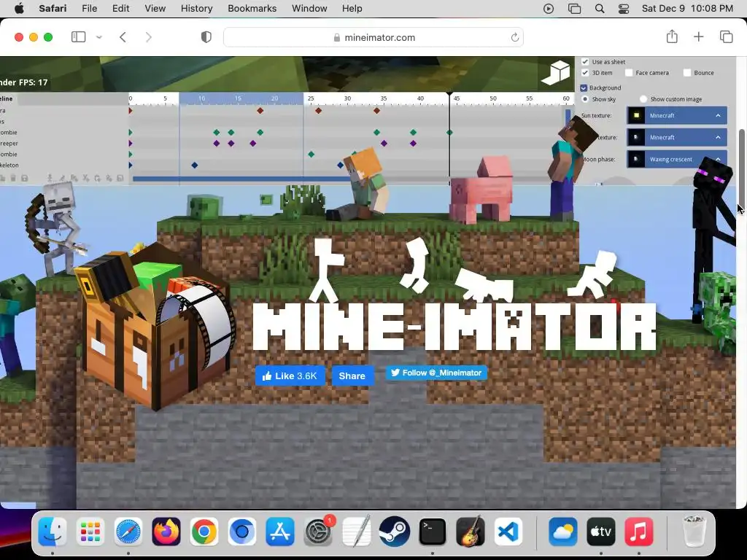This screenshot has height=560, width=747.
Task: Launch Firefox from the Dock
Action: pyautogui.click(x=166, y=532)
